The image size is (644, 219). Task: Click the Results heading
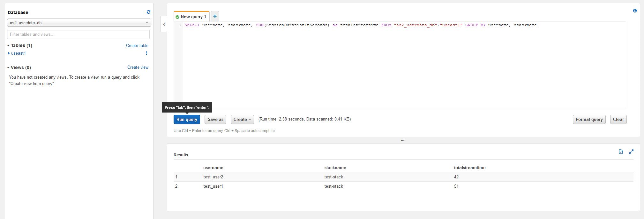(x=181, y=155)
